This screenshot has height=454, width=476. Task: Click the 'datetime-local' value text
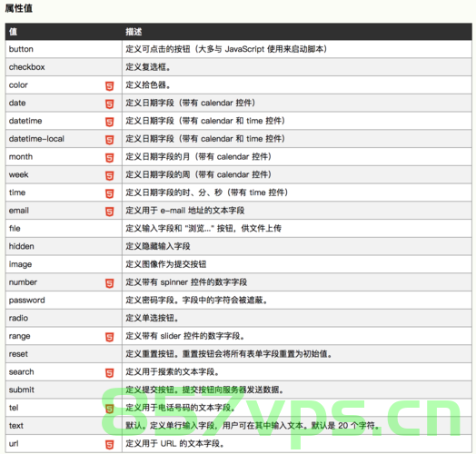[x=36, y=139]
